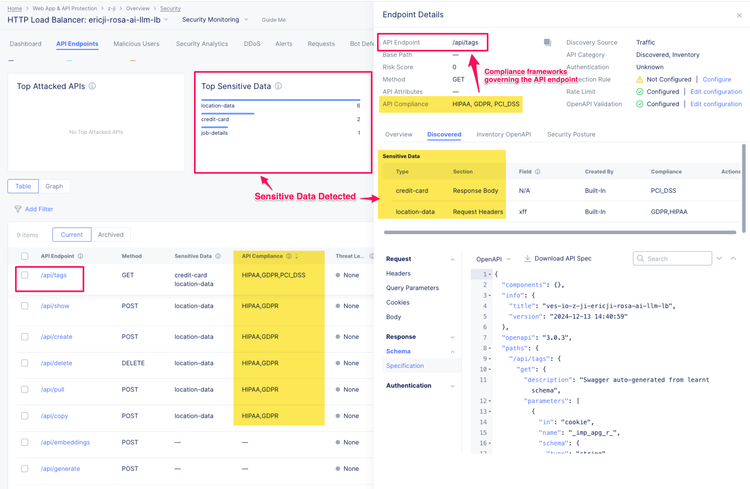Click info icon next to Top Sensitive Data
Image resolution: width=750 pixels, height=489 pixels.
(x=278, y=86)
